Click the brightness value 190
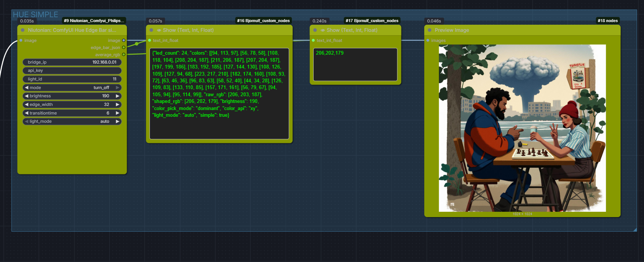The width and height of the screenshot is (644, 262). pos(106,96)
